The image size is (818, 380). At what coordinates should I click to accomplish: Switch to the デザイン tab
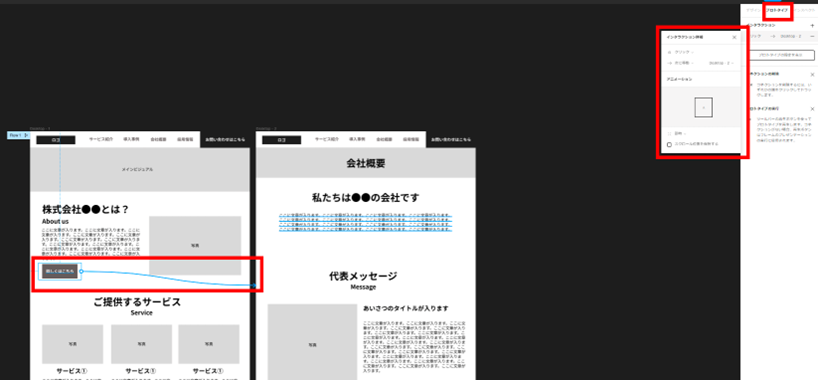tap(753, 10)
